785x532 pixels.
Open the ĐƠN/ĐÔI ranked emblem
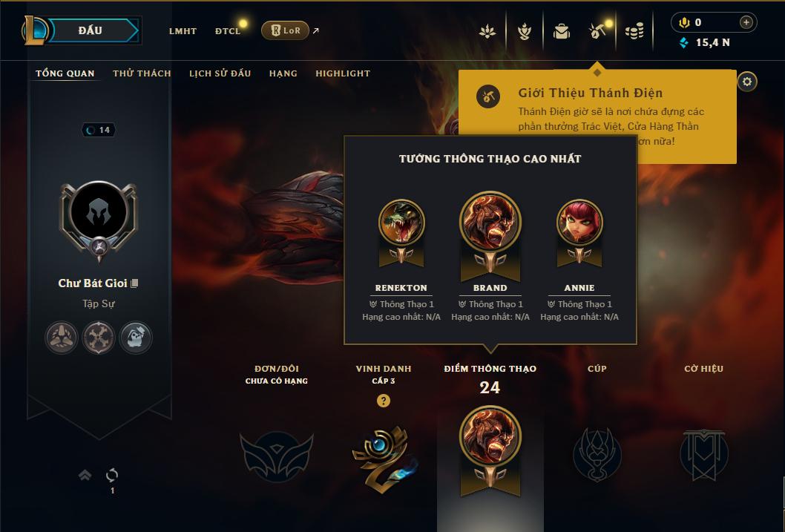[276, 456]
